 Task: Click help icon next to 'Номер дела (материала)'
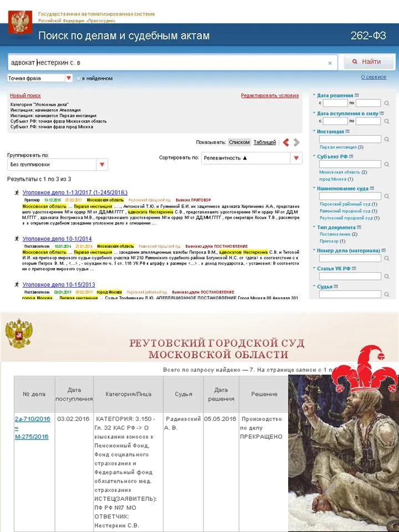click(383, 250)
